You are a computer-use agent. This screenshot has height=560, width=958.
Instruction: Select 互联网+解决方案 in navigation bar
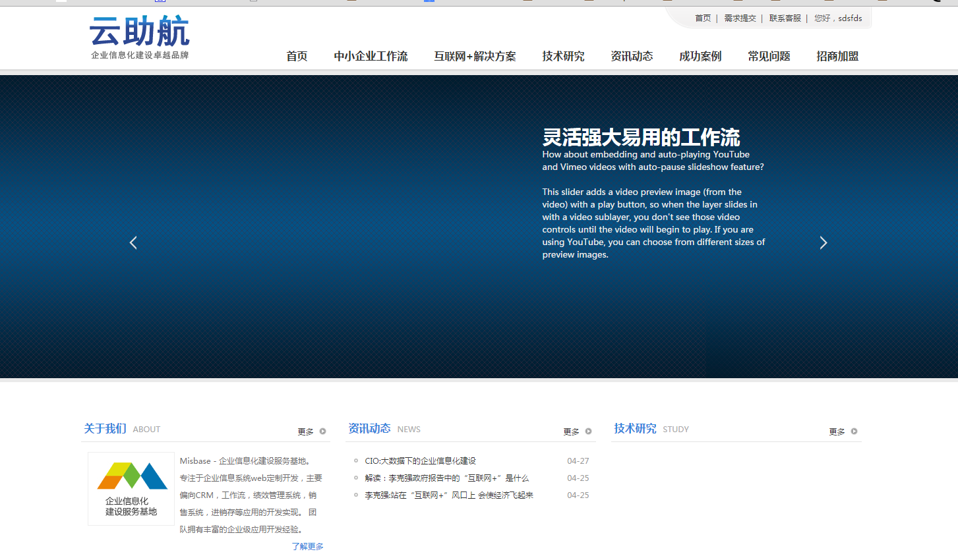click(x=475, y=57)
